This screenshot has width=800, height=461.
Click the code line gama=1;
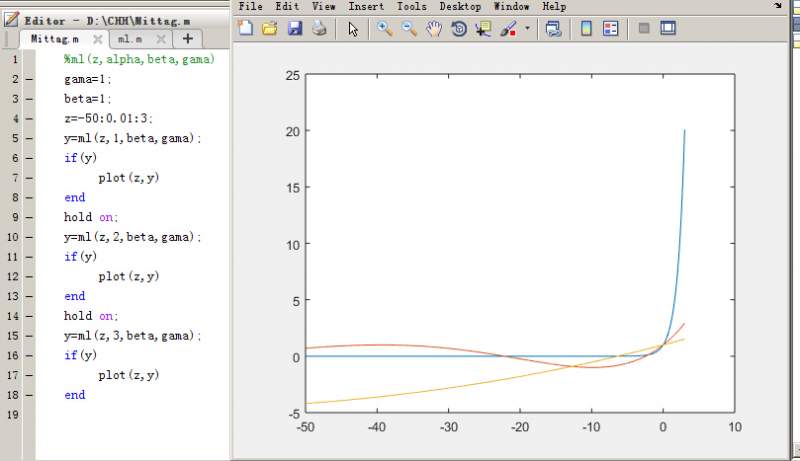[x=87, y=79]
